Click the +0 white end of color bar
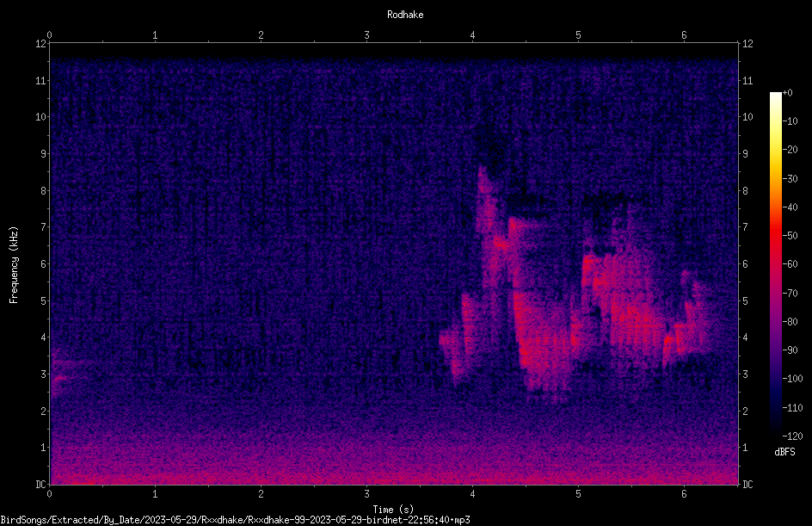This screenshot has height=526, width=812. pos(775,95)
